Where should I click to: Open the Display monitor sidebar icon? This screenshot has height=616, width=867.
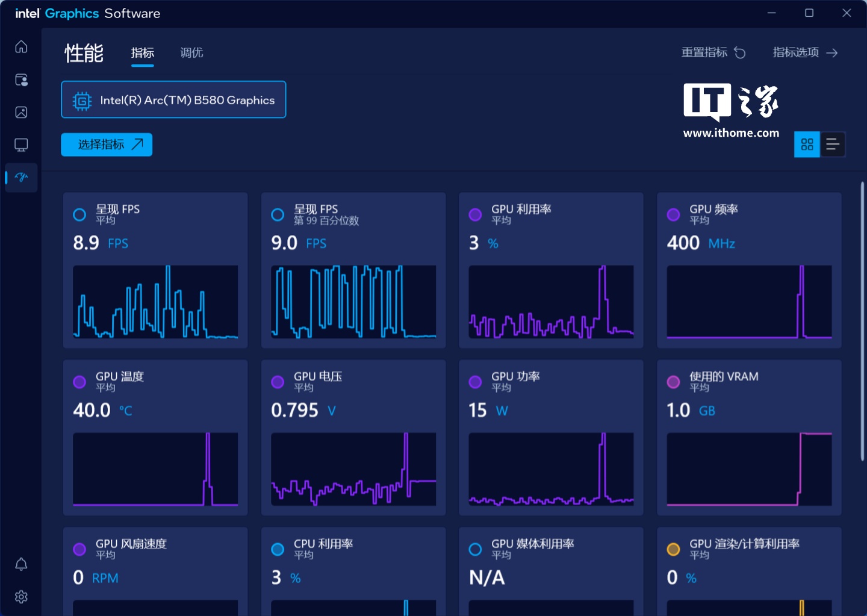coord(21,145)
